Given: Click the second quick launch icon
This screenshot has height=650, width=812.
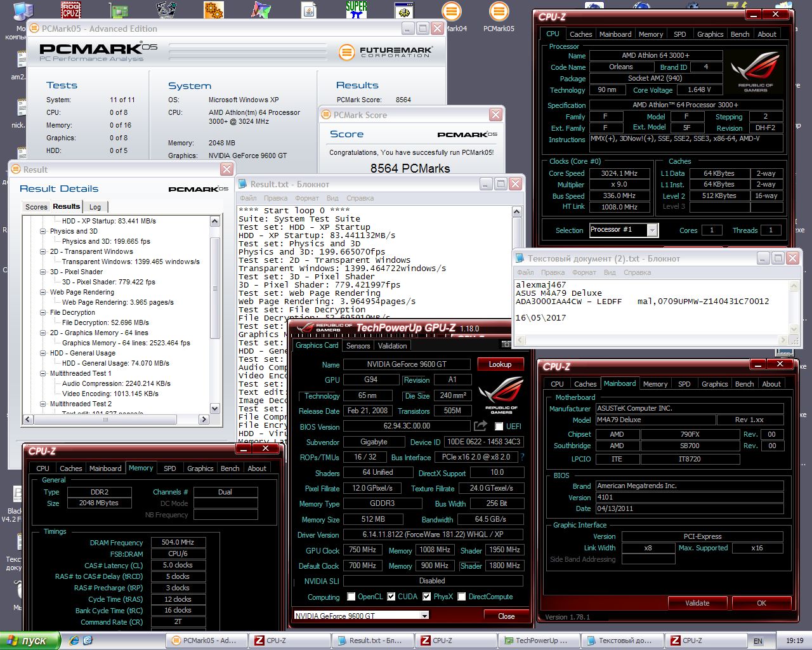Looking at the screenshot, I should coord(88,640).
